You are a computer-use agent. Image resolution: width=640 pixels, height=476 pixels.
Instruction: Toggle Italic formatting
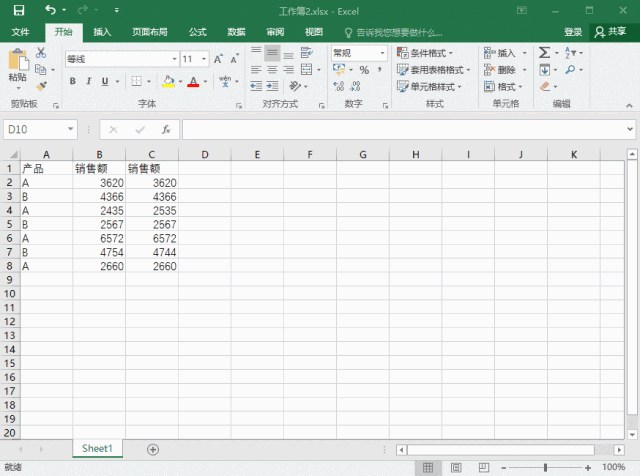point(88,81)
